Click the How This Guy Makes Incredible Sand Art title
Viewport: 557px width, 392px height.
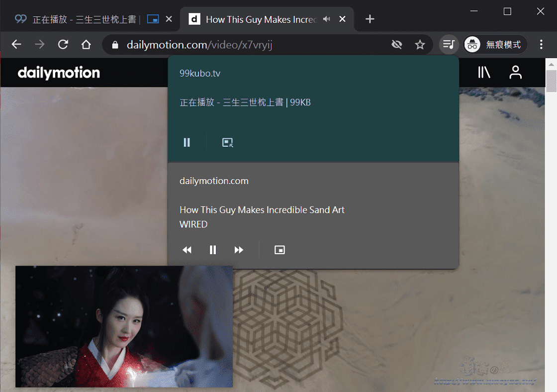262,210
